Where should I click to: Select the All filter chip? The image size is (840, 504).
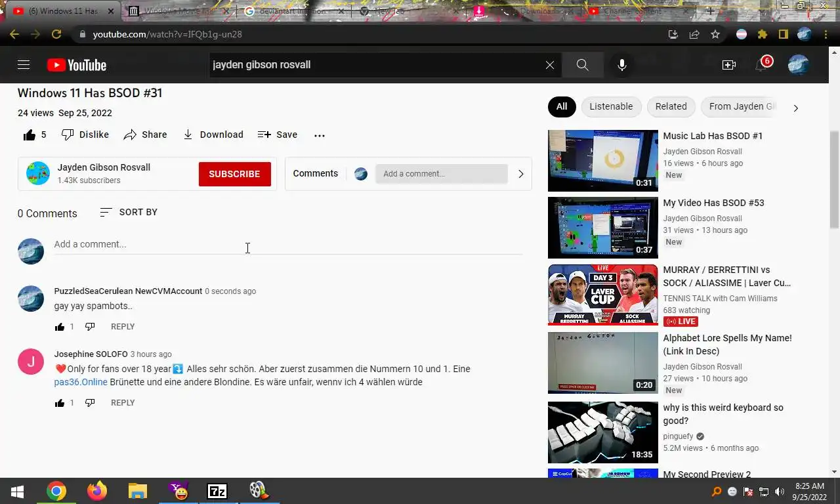point(562,106)
